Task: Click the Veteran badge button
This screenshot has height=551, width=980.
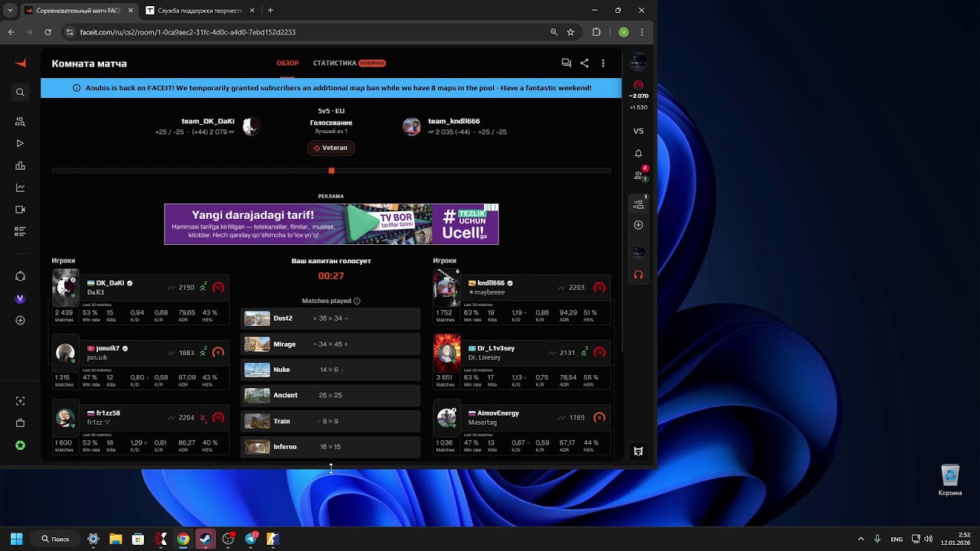Action: coord(331,148)
